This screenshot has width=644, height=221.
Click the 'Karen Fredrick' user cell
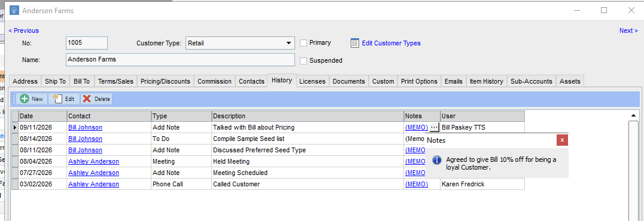coord(482,184)
